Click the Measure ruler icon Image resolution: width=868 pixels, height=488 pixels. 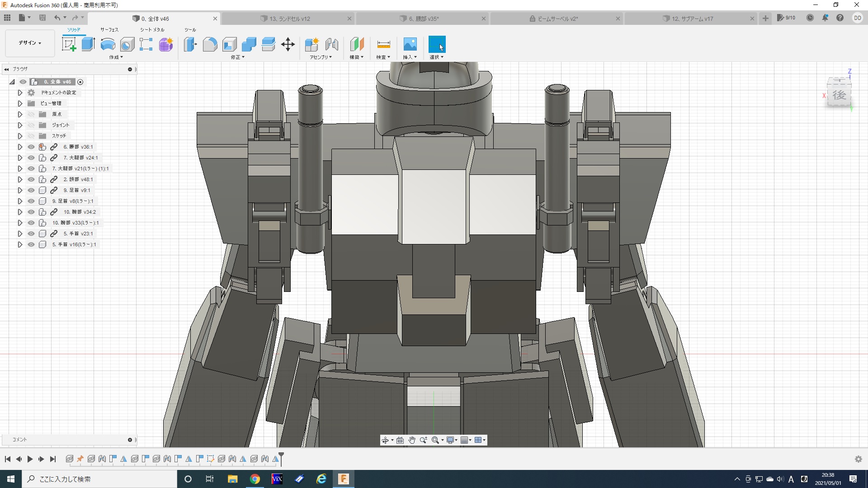pyautogui.click(x=383, y=44)
